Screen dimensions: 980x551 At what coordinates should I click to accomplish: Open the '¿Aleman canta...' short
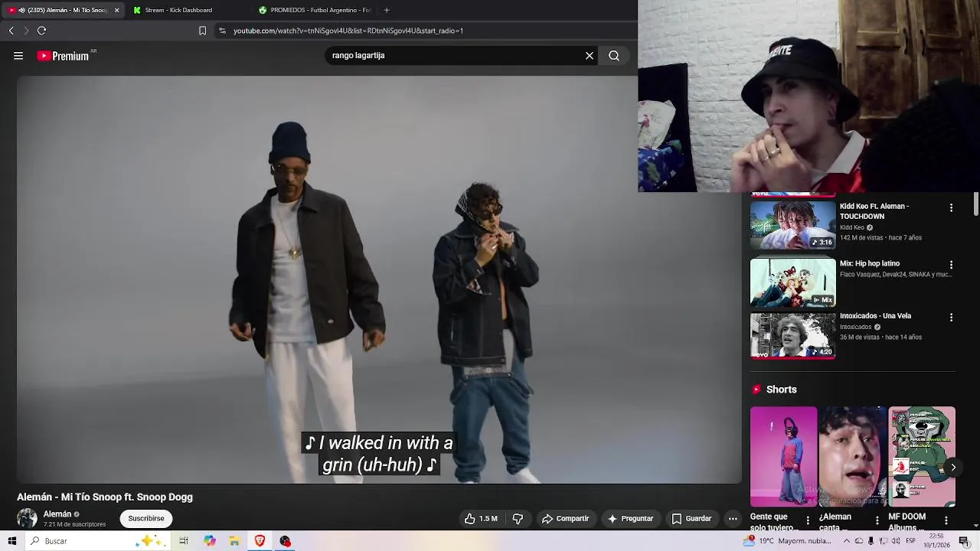point(852,457)
